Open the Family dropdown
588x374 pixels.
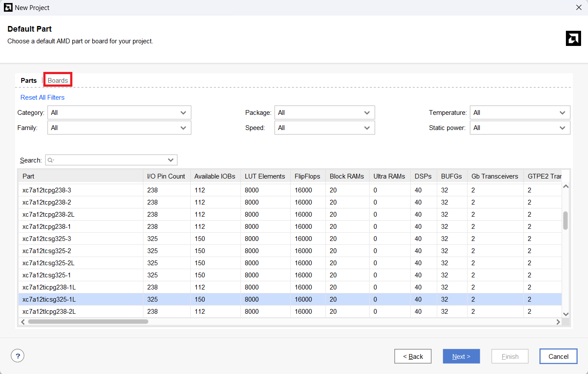[x=119, y=128]
